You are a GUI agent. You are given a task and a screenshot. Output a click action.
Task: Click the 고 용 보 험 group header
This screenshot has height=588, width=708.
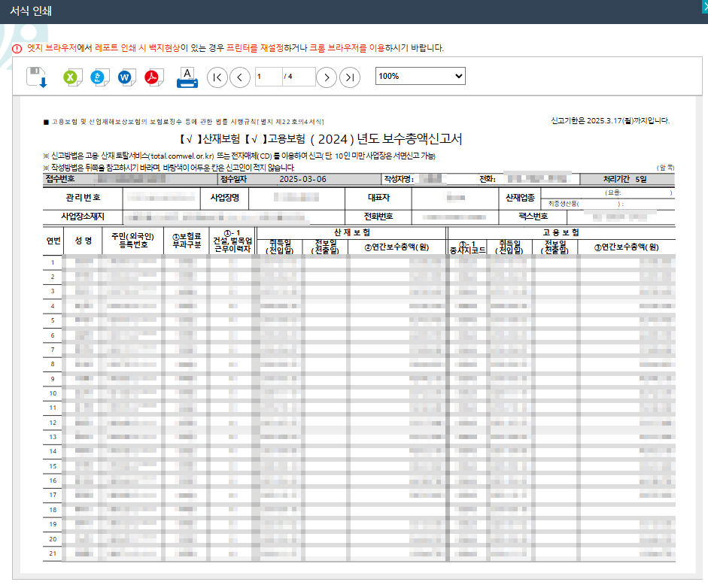coord(561,232)
